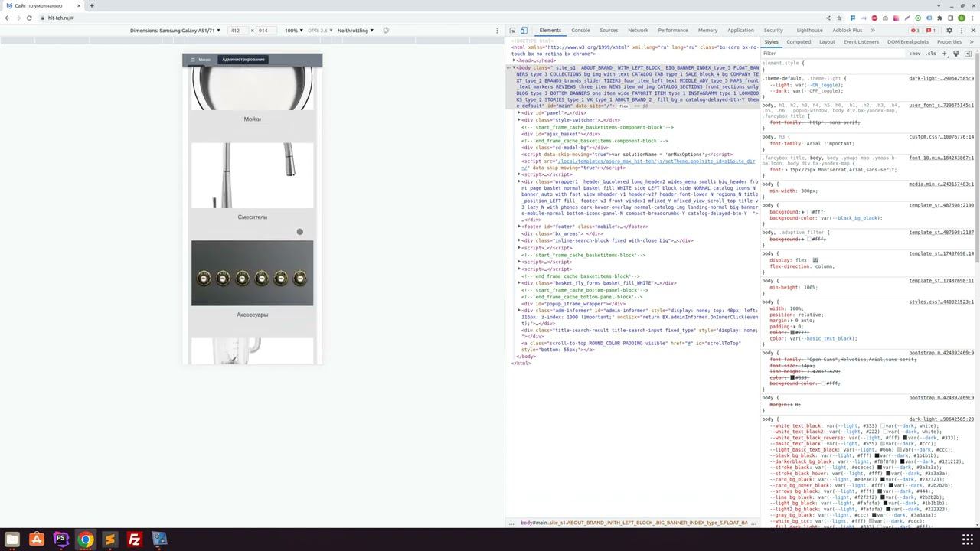The height and width of the screenshot is (551, 980).
Task: Open FileZilla from the taskbar
Action: tap(134, 540)
